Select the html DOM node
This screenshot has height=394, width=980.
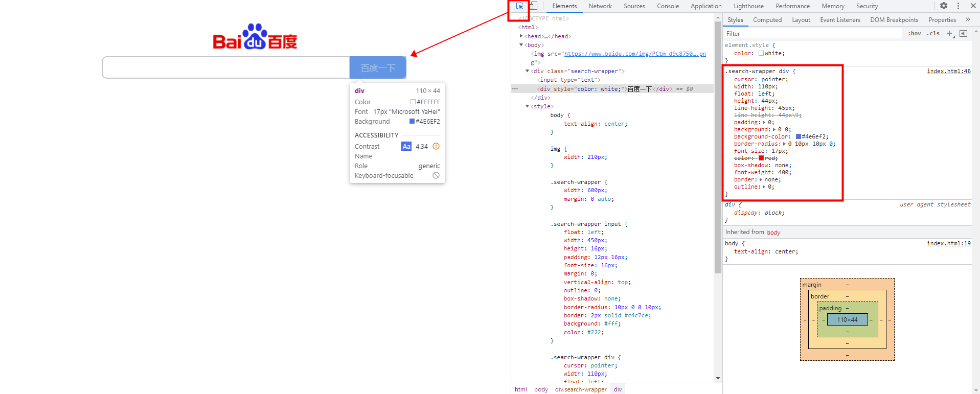click(528, 28)
